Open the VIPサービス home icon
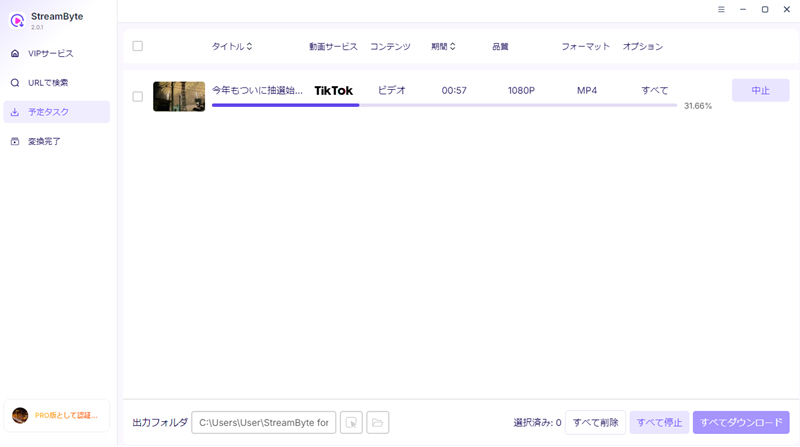Image resolution: width=800 pixels, height=447 pixels. tap(15, 53)
